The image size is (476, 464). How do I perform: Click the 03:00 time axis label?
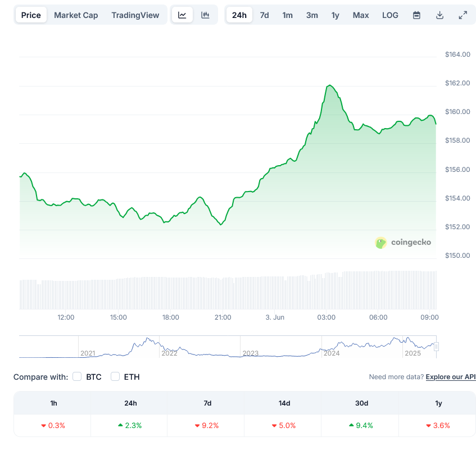click(x=327, y=317)
